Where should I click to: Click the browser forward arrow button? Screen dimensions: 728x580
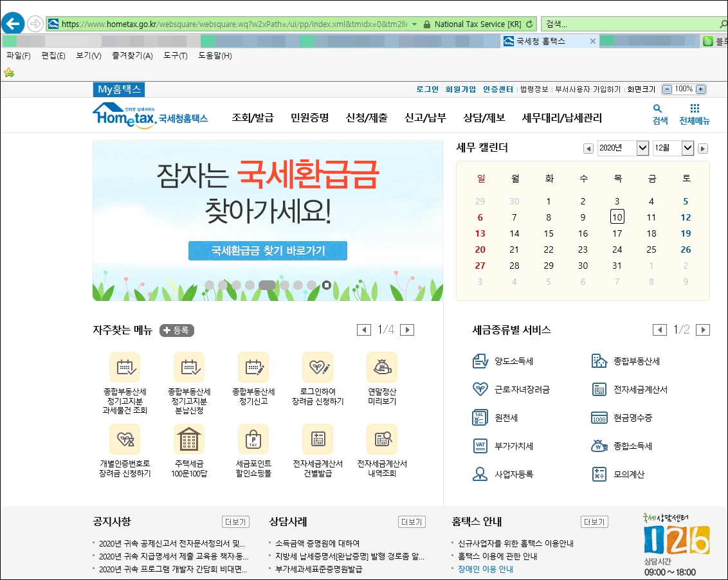point(35,23)
